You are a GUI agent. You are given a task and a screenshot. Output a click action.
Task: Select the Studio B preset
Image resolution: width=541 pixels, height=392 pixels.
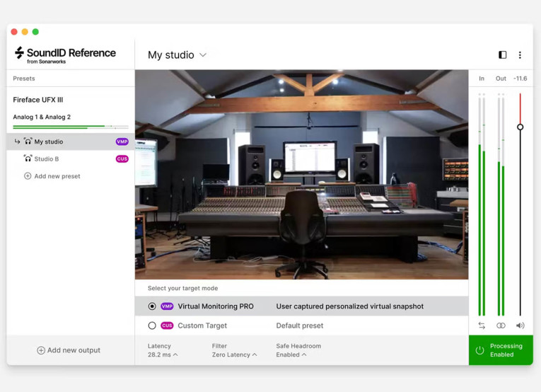tap(47, 159)
